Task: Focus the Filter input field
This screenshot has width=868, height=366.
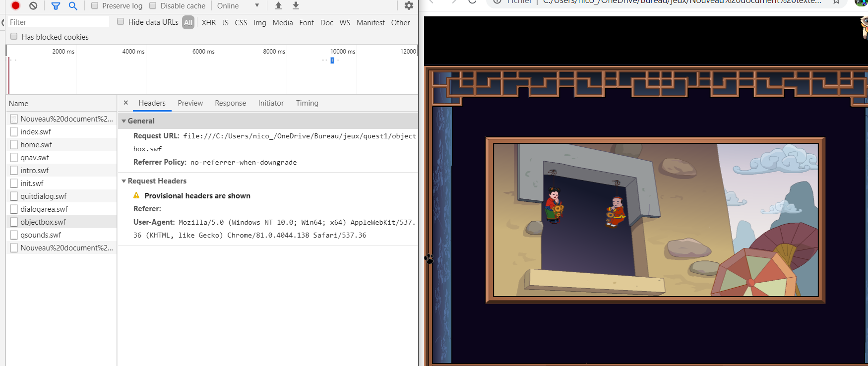Action: tap(59, 22)
